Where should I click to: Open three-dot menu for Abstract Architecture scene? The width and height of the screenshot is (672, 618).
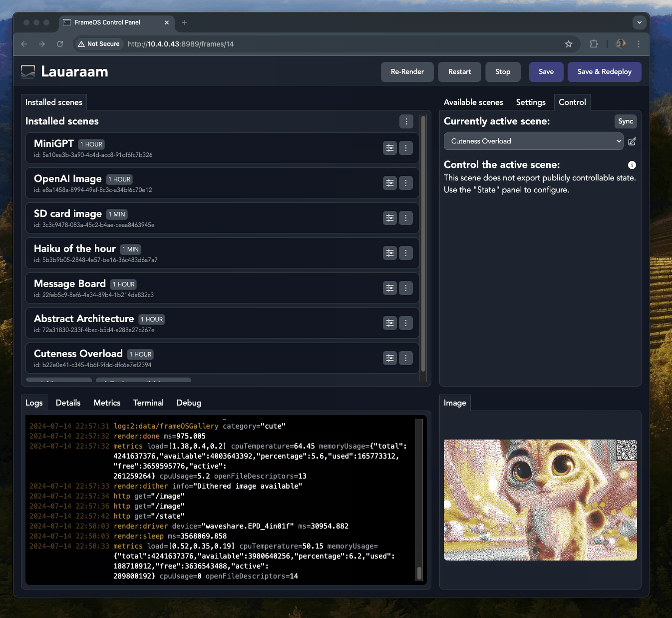[406, 323]
